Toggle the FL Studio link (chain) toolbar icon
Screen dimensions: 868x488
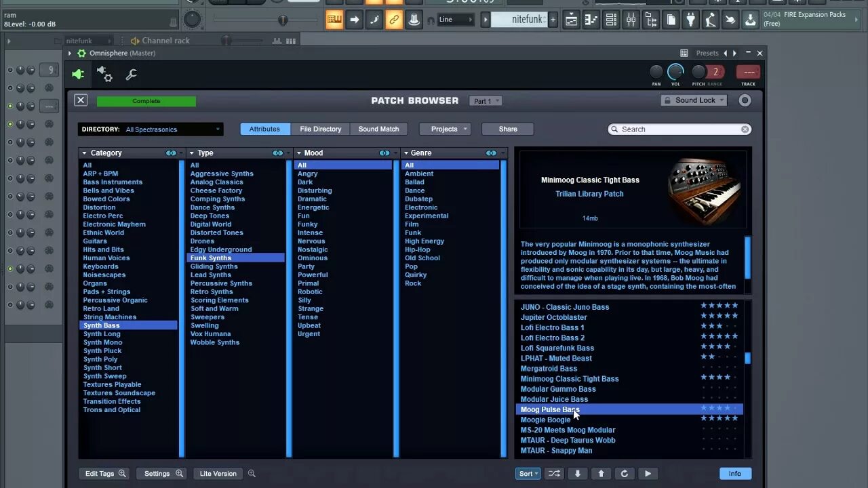coord(394,20)
